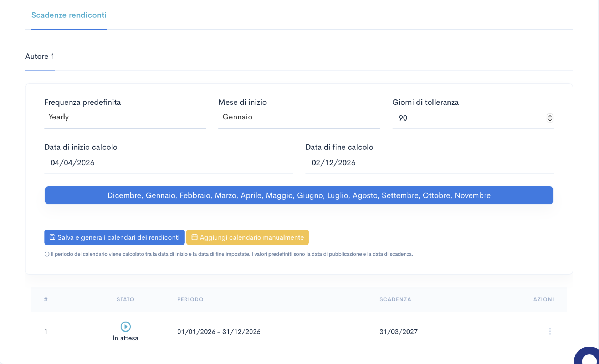Viewport: 599px width, 364px height.
Task: Click the AZIONI column header
Action: tap(544, 299)
